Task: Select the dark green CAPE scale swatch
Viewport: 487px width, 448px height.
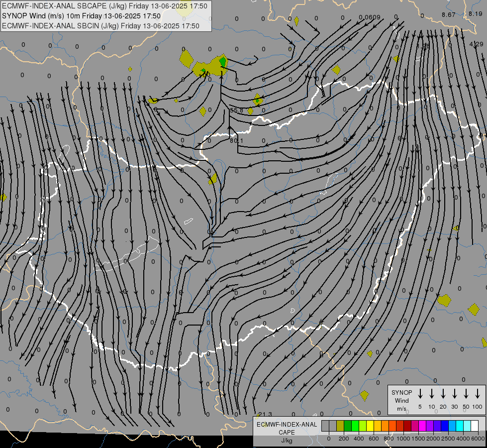Action: (348, 426)
